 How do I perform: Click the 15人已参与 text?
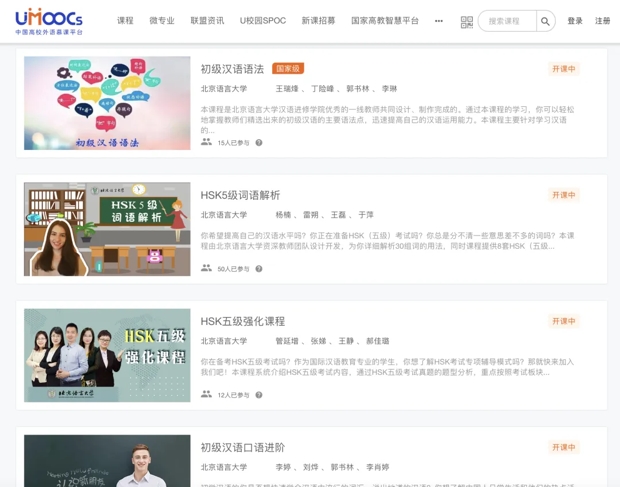pos(233,143)
